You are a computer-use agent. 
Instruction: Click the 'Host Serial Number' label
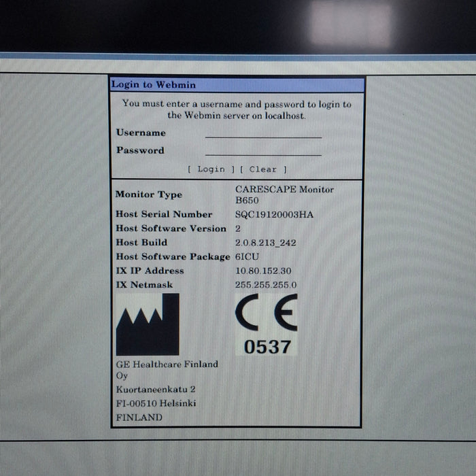coord(164,214)
